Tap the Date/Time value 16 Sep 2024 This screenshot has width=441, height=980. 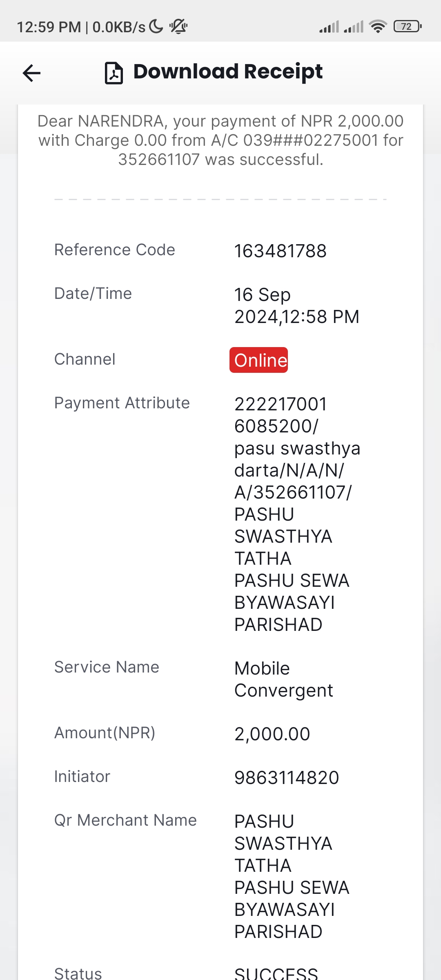click(x=297, y=306)
